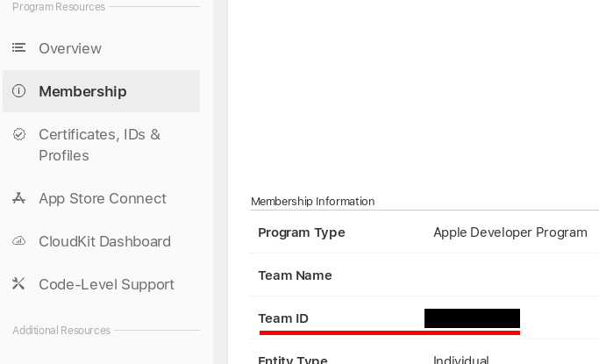Click the App Store Connect icon

18,198
